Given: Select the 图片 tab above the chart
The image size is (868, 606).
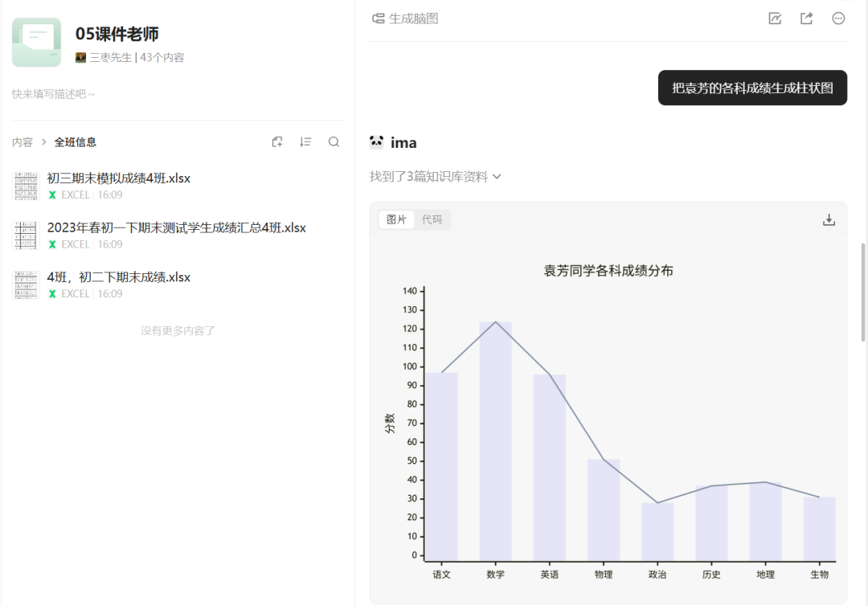Looking at the screenshot, I should point(395,219).
